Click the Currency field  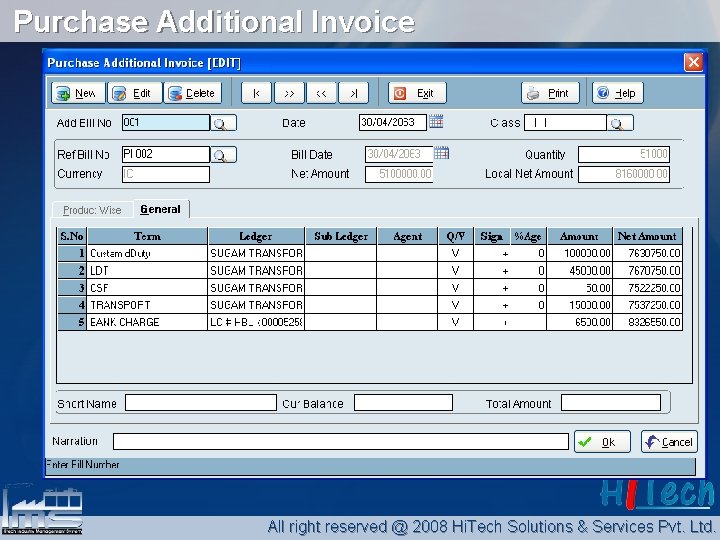pos(166,174)
